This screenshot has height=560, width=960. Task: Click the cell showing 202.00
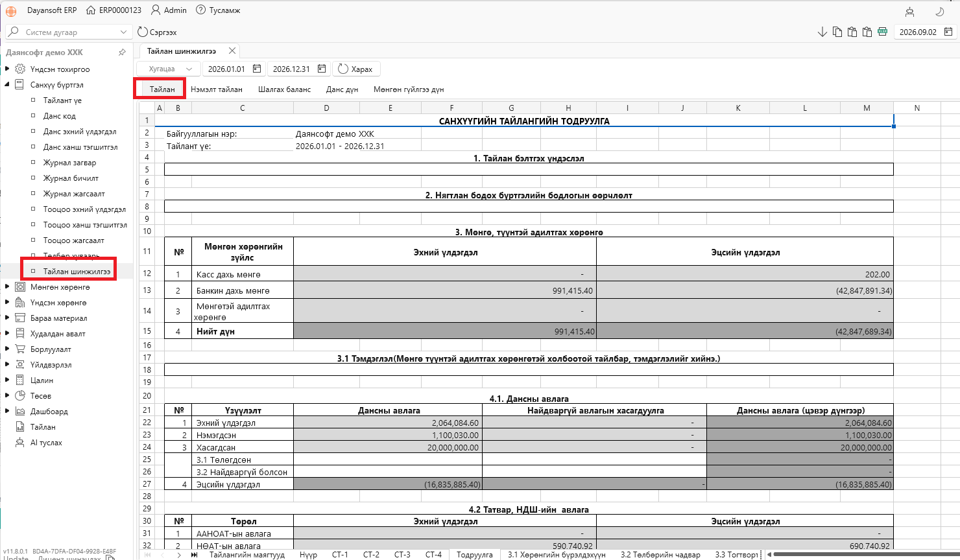[745, 274]
